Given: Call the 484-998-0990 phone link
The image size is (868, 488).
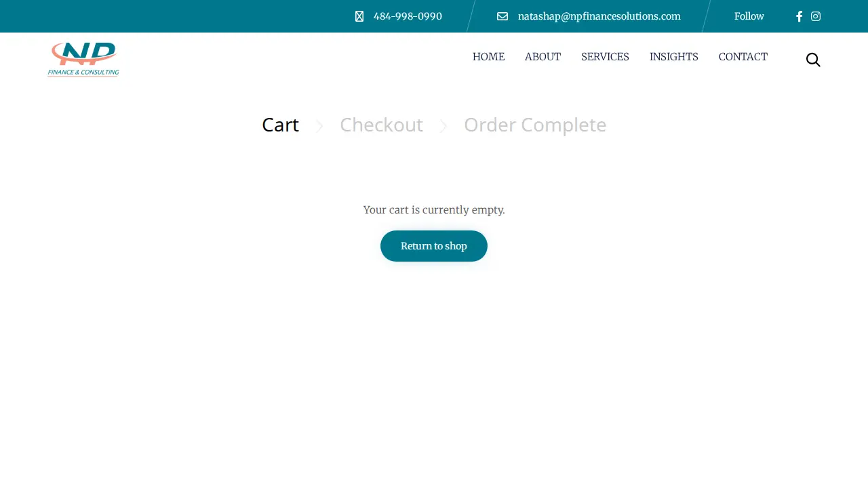Looking at the screenshot, I should coord(408,16).
